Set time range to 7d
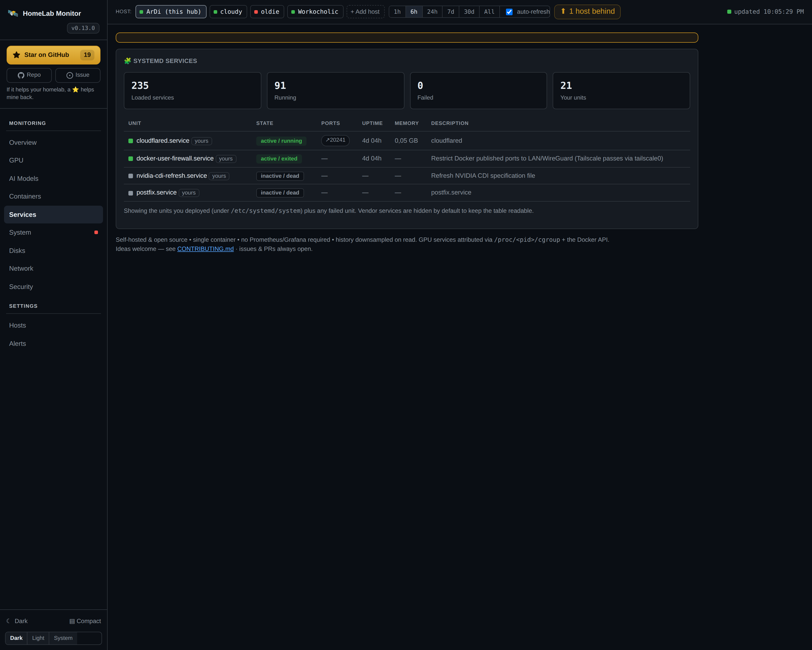The image size is (812, 650). (451, 12)
